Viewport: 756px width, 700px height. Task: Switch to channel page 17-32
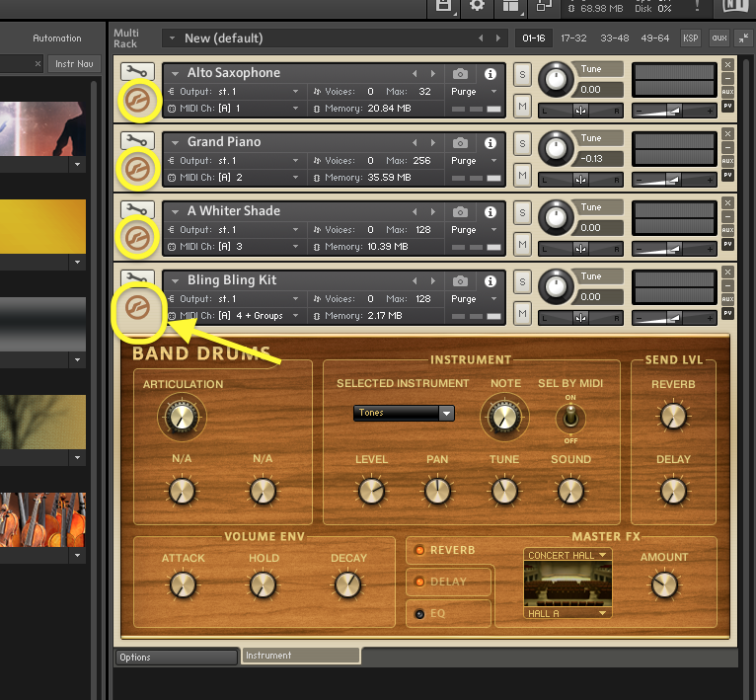pyautogui.click(x=573, y=39)
